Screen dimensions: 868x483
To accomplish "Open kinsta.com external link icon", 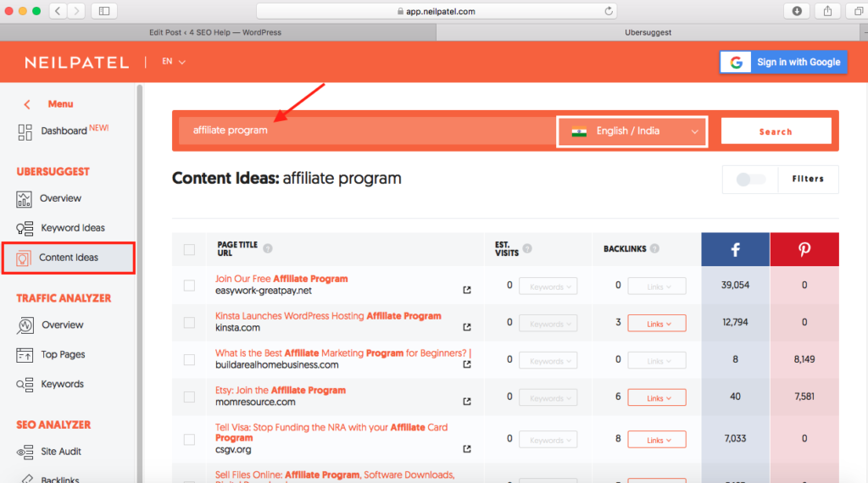I will click(467, 327).
